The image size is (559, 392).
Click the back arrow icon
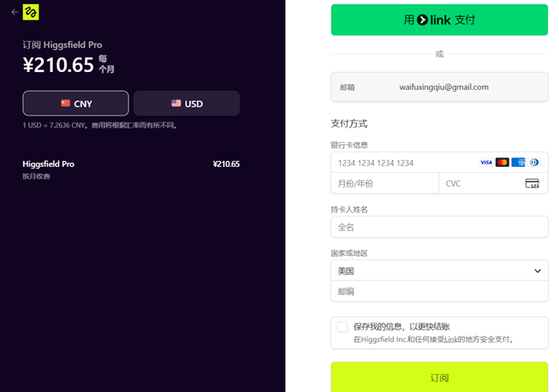(14, 12)
